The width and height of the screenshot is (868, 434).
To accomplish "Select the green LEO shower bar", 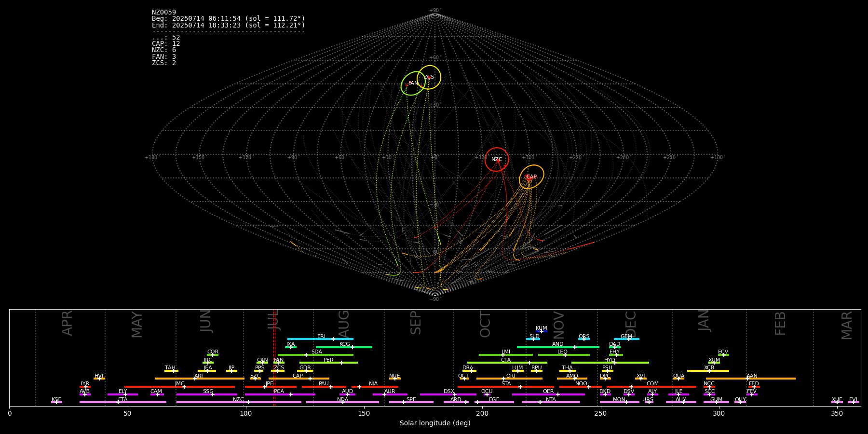I will click(564, 355).
